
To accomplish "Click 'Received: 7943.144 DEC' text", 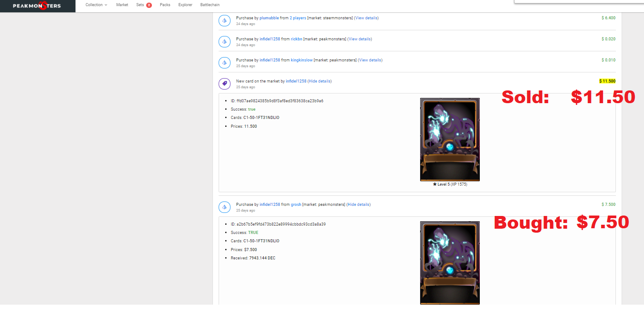I will (x=253, y=258).
